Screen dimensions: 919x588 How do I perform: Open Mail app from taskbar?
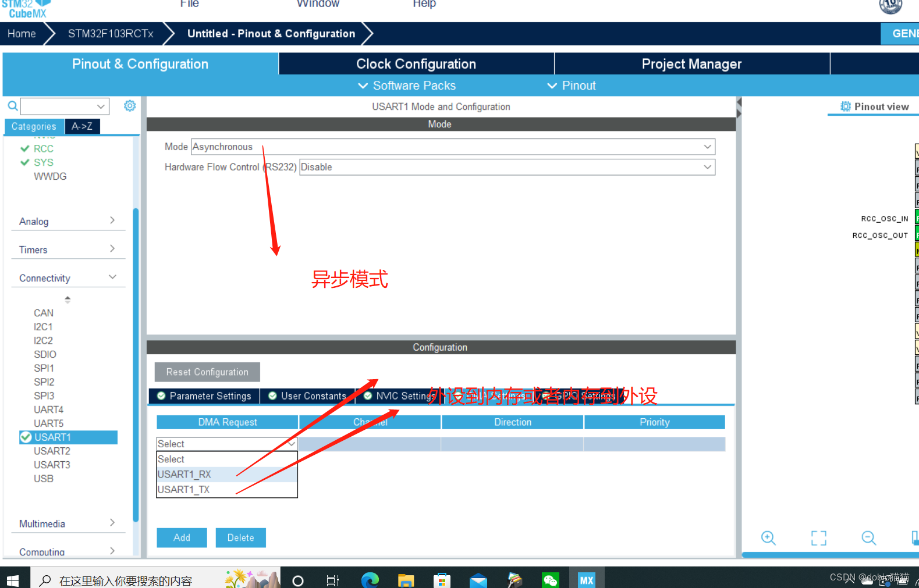[478, 580]
